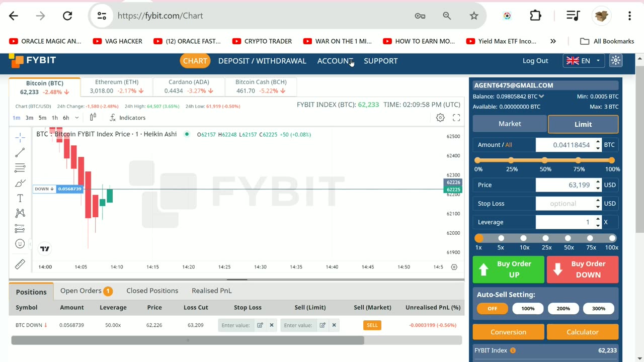Switch to the Closed Positions tab
The width and height of the screenshot is (644, 362).
[x=152, y=291]
